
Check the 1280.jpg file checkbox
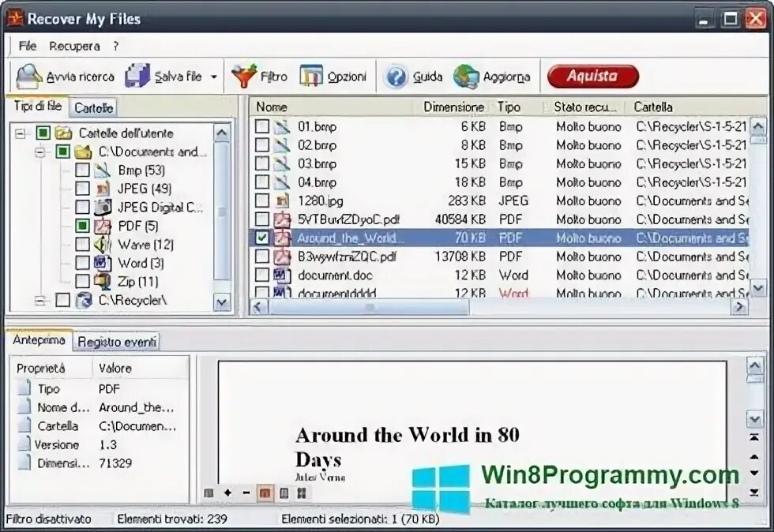[262, 200]
